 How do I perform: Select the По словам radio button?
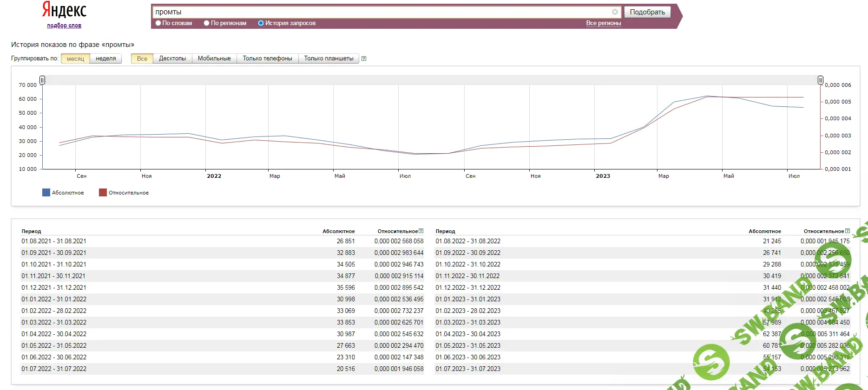click(x=158, y=23)
